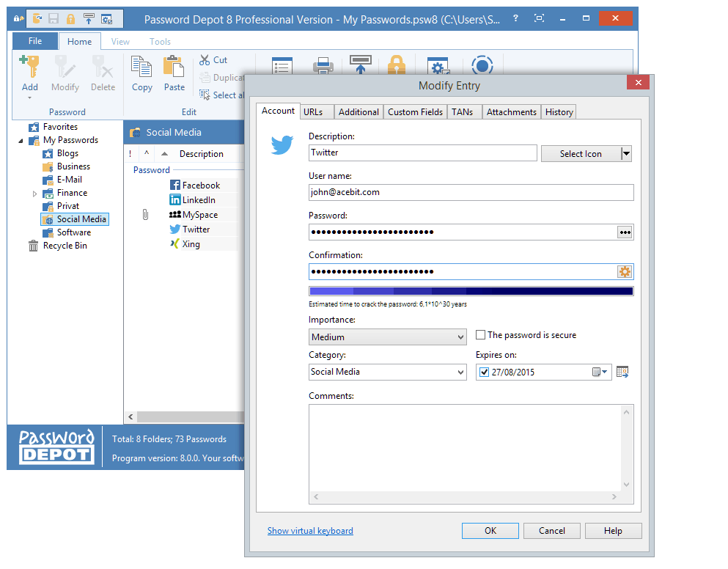The height and width of the screenshot is (569, 728).
Task: Click the LinkedIn icon in password list
Action: (x=175, y=199)
